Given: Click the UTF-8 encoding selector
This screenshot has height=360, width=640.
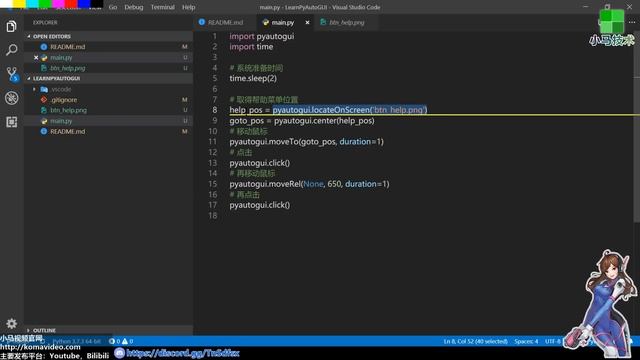Looking at the screenshot, I should coord(553,341).
